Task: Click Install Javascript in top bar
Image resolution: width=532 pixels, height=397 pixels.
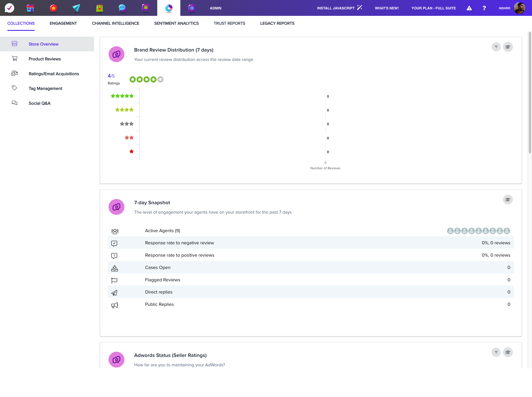Action: coord(339,8)
